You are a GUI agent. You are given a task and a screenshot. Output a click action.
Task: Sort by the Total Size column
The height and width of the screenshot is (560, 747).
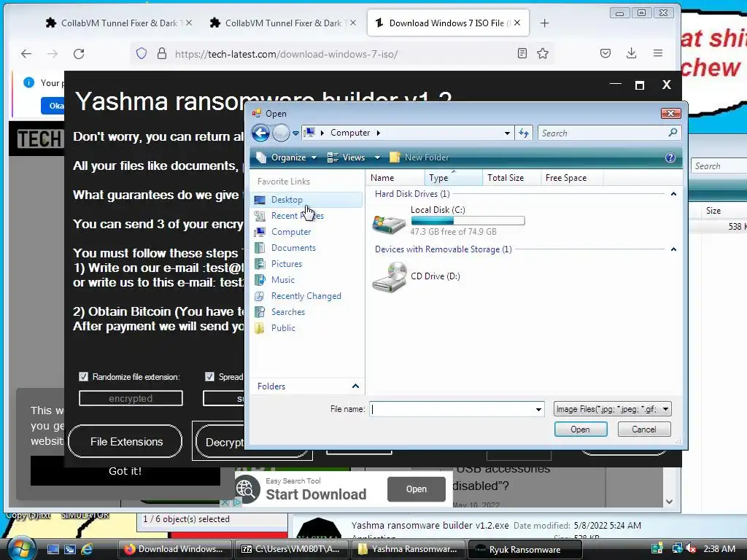[511, 178]
